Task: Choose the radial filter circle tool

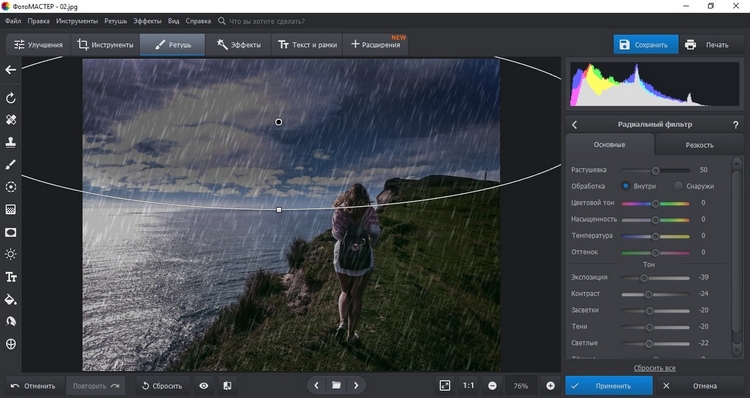Action: (x=11, y=187)
